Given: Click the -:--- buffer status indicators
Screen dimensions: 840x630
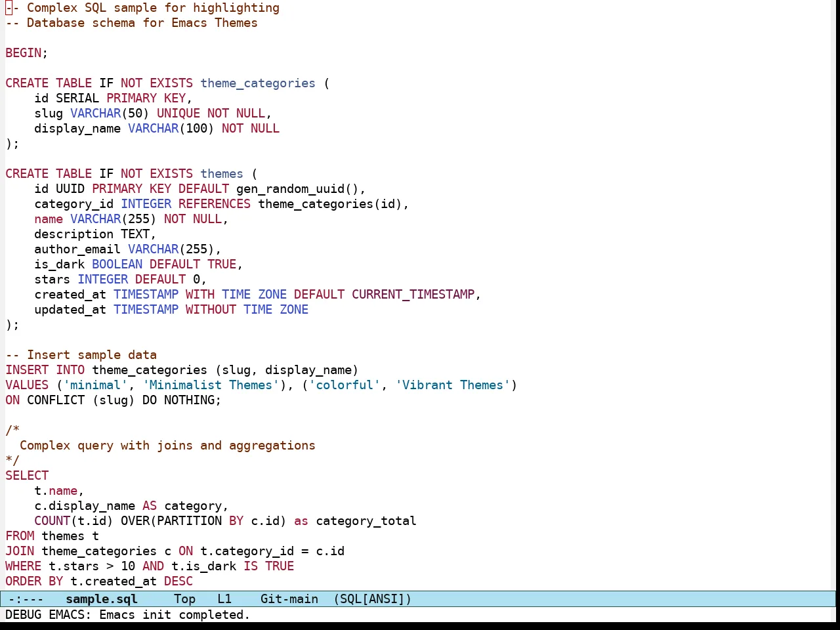Looking at the screenshot, I should coord(26,598).
